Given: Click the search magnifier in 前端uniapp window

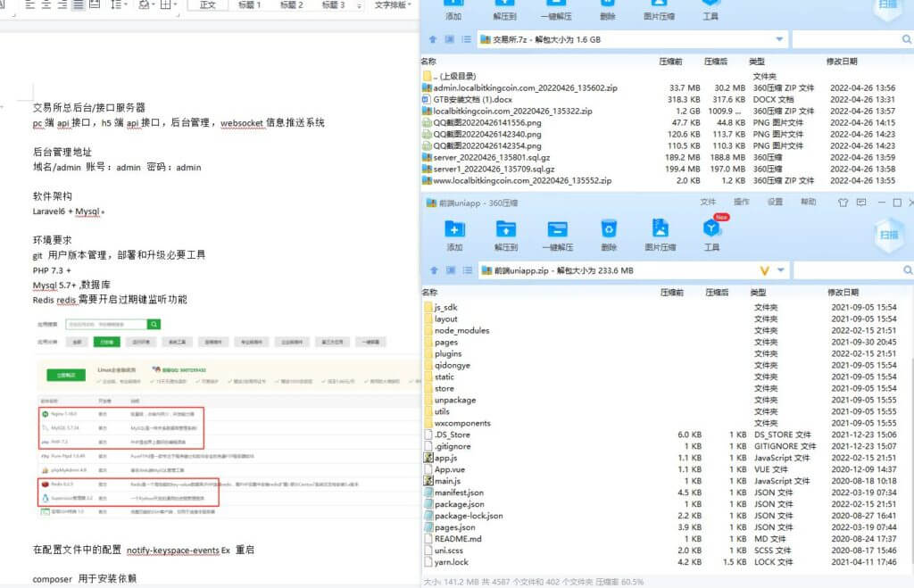Looking at the screenshot, I should [908, 270].
